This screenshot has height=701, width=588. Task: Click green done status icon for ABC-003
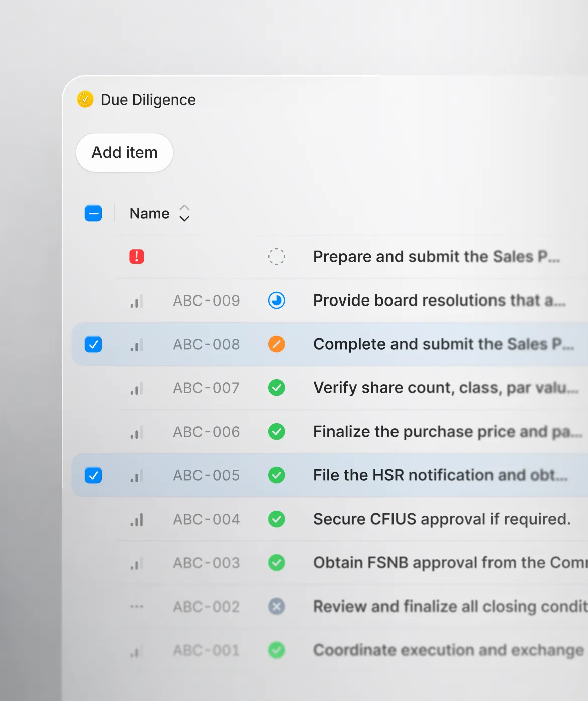pyautogui.click(x=277, y=563)
